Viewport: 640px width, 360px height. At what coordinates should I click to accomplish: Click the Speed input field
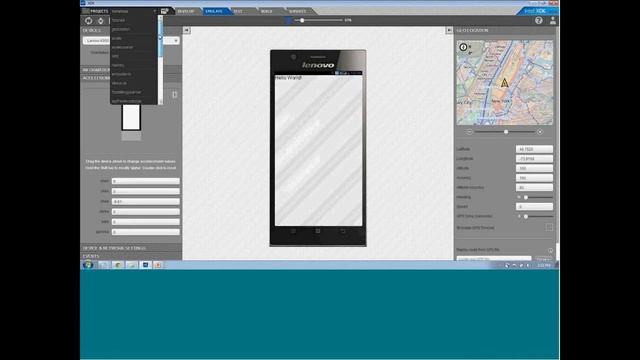[534, 207]
